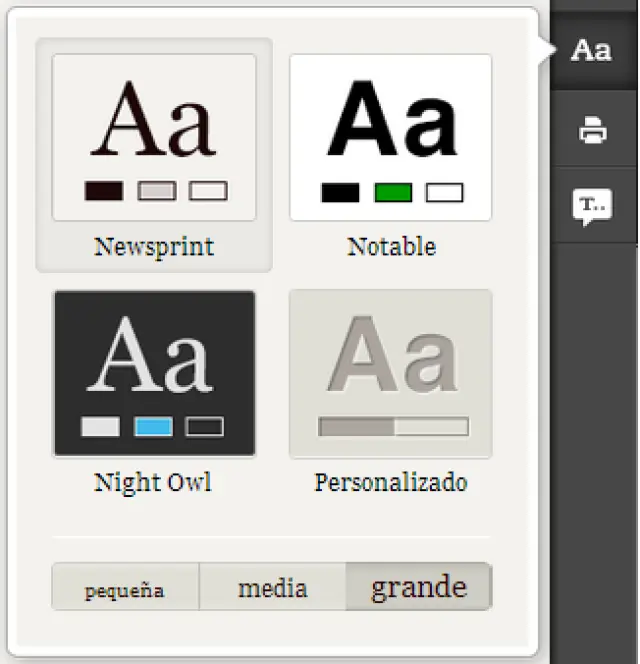The image size is (640, 664).
Task: Select grande font size option
Action: (418, 587)
